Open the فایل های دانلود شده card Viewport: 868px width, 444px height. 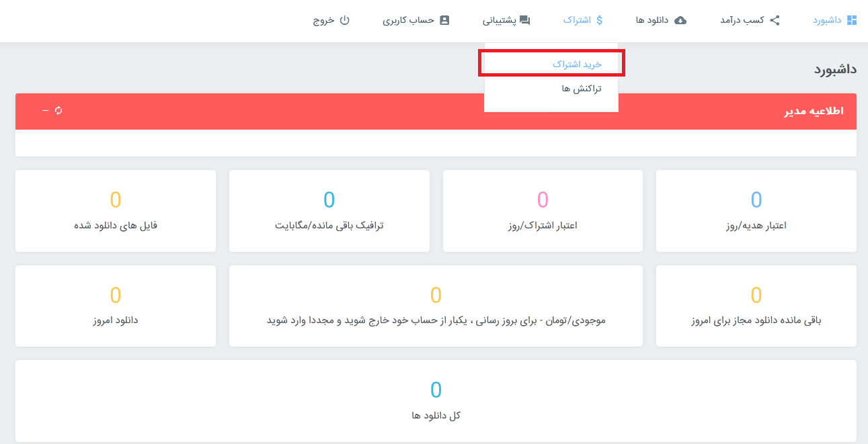[x=116, y=210]
